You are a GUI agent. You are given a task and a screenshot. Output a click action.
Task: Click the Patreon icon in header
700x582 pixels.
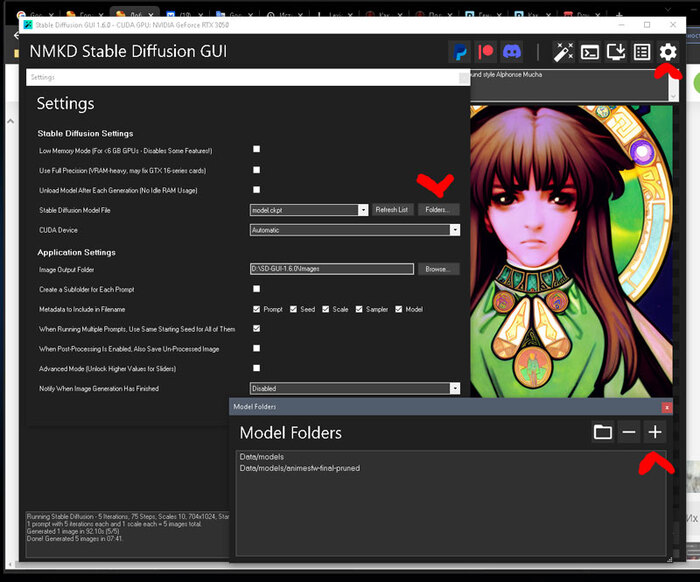tap(486, 51)
